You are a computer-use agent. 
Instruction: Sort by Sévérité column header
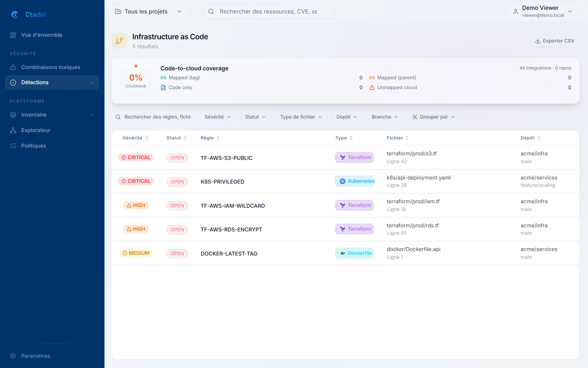(135, 138)
